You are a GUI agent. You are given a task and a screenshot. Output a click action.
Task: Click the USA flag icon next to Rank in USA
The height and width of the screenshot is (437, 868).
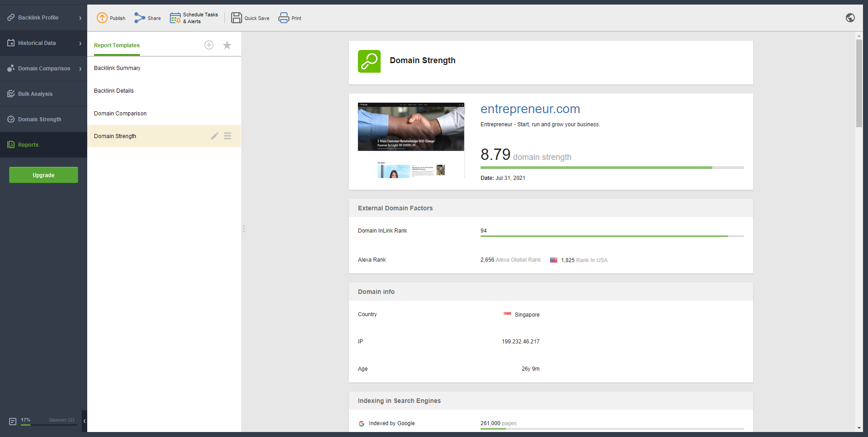click(x=554, y=260)
